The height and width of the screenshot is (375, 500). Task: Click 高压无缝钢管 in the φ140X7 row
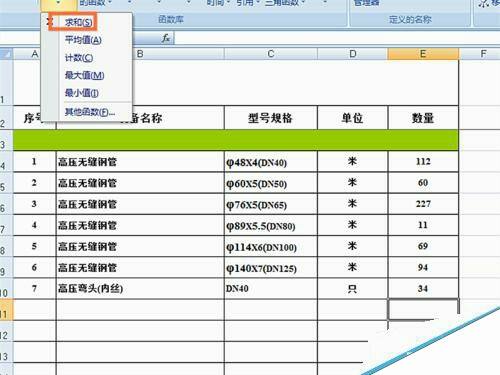click(140, 268)
